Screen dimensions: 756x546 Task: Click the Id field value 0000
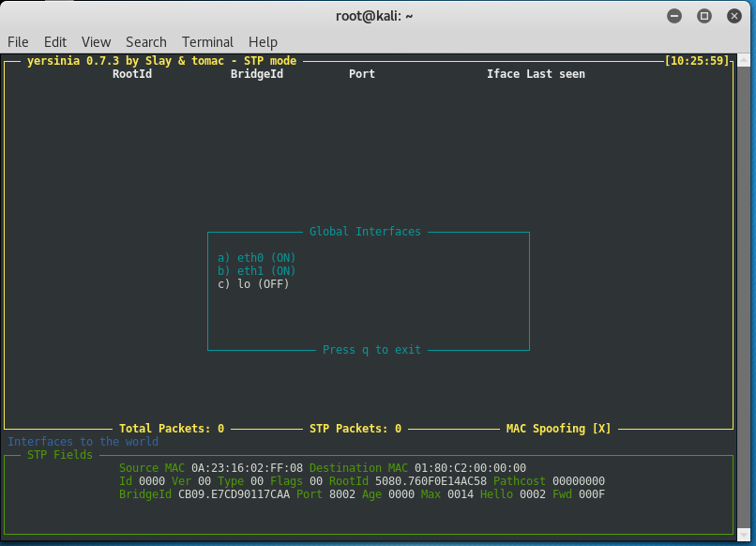(x=152, y=481)
